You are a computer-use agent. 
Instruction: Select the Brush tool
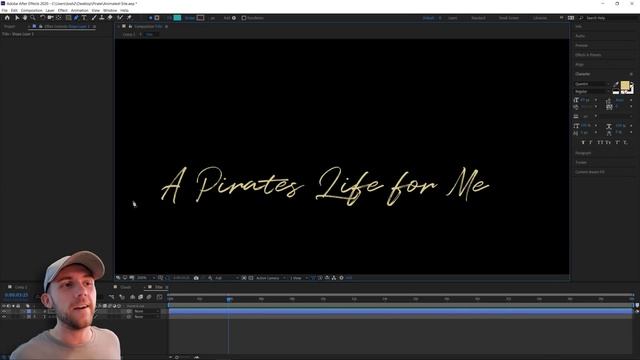coord(94,18)
